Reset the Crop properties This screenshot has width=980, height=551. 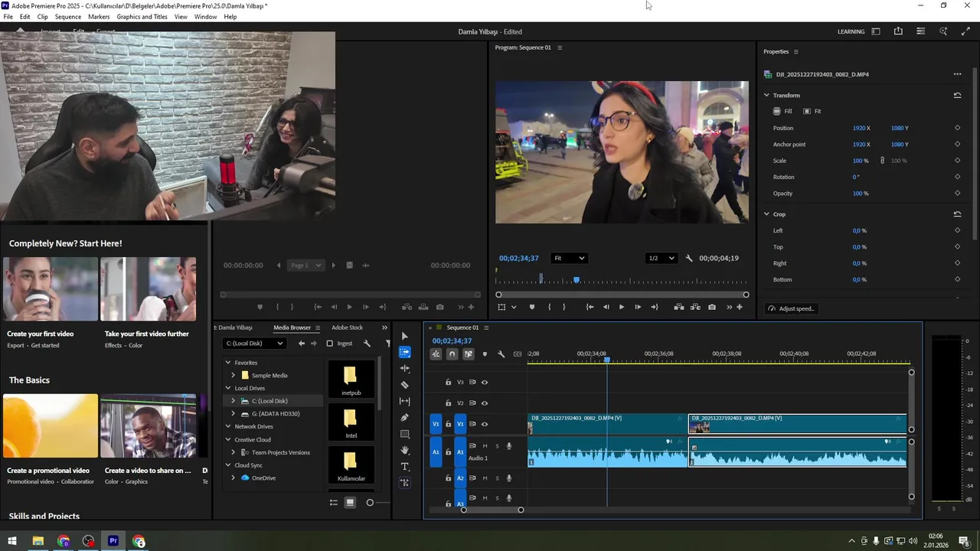coord(957,214)
